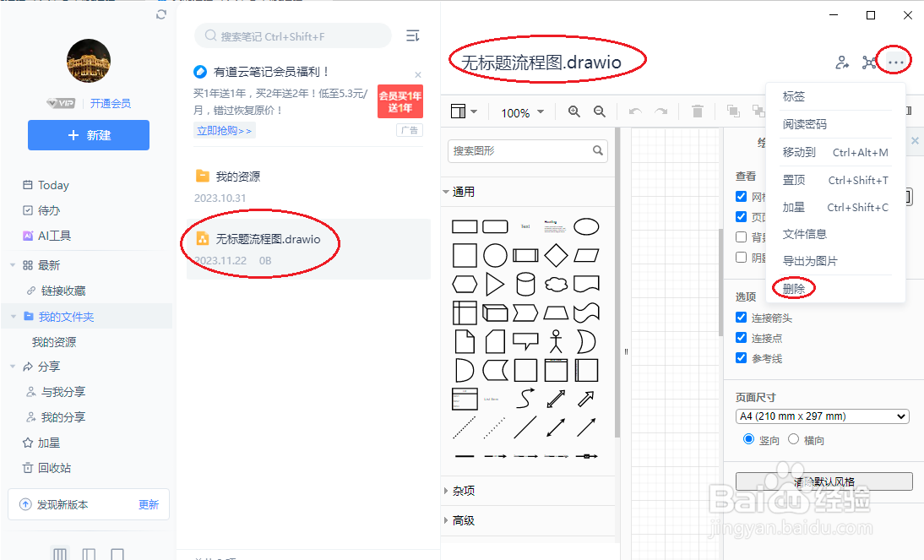The image size is (924, 560).
Task: Select the callout speech bubble shape
Action: click(525, 341)
